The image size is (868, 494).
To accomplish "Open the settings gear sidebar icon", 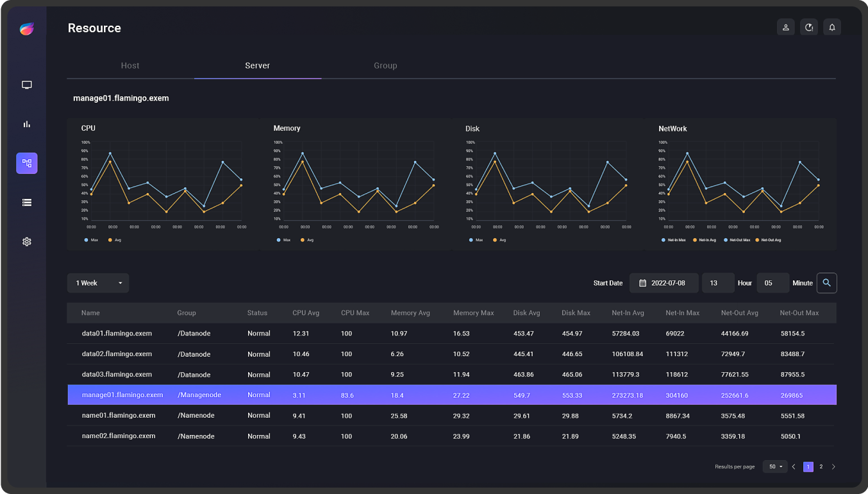I will pyautogui.click(x=27, y=241).
